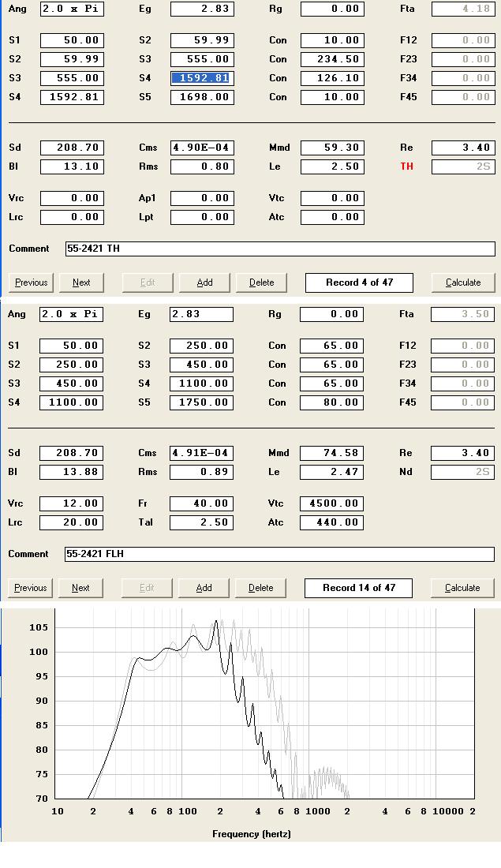The image size is (501, 868).
Task: Click the Fr field showing 40.00
Action: [201, 503]
